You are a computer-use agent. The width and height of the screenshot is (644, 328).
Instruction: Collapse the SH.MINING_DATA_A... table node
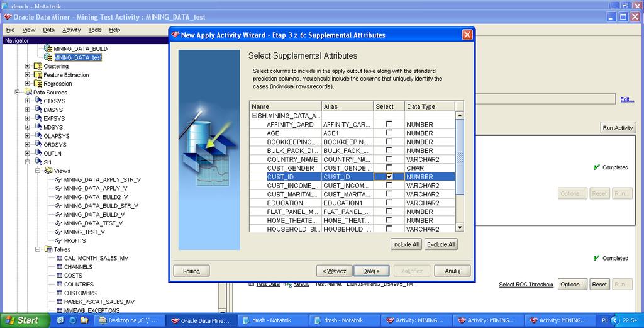pos(255,116)
